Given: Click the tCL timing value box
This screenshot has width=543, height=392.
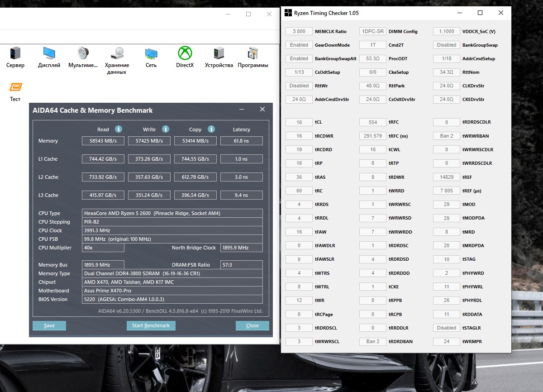Looking at the screenshot, I should tap(299, 122).
